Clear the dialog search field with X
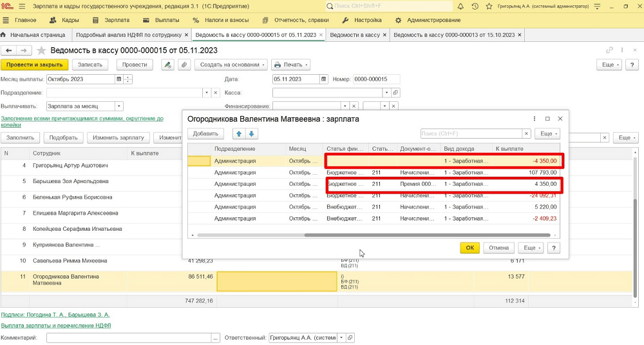Viewport: 644px width, 345px height. [x=527, y=133]
